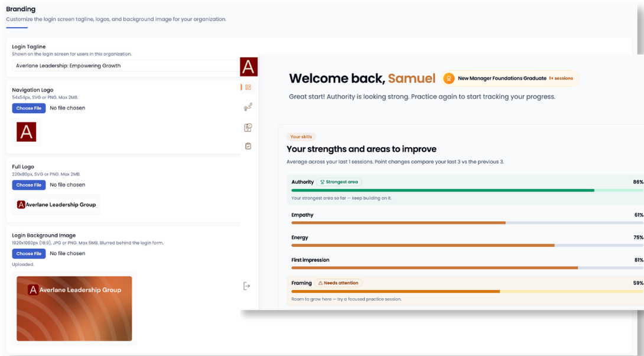The width and height of the screenshot is (644, 356).
Task: Click '1+ sessions' text in badge
Action: (561, 78)
